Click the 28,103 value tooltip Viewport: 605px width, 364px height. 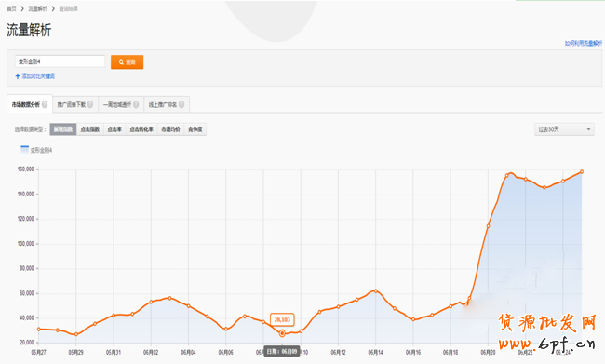click(x=282, y=319)
